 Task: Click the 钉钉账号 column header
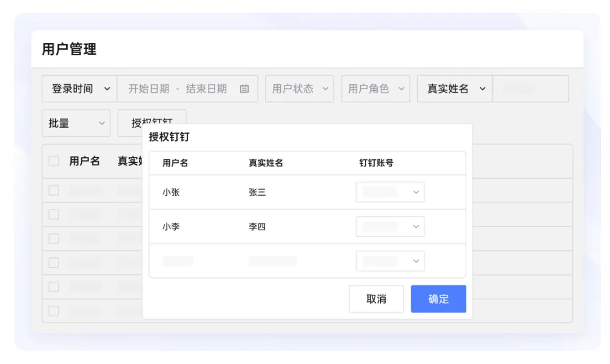click(x=376, y=163)
